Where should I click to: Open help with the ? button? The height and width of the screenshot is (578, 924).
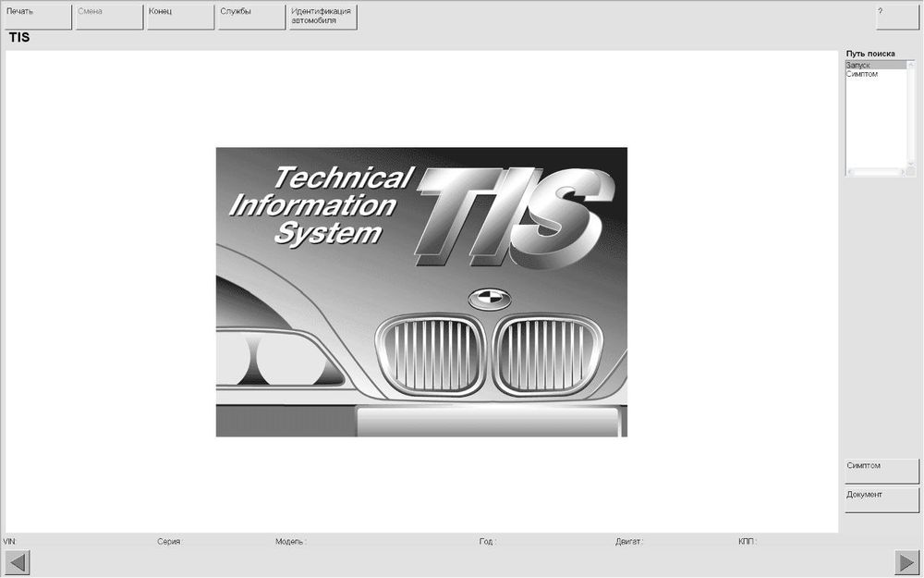click(897, 17)
